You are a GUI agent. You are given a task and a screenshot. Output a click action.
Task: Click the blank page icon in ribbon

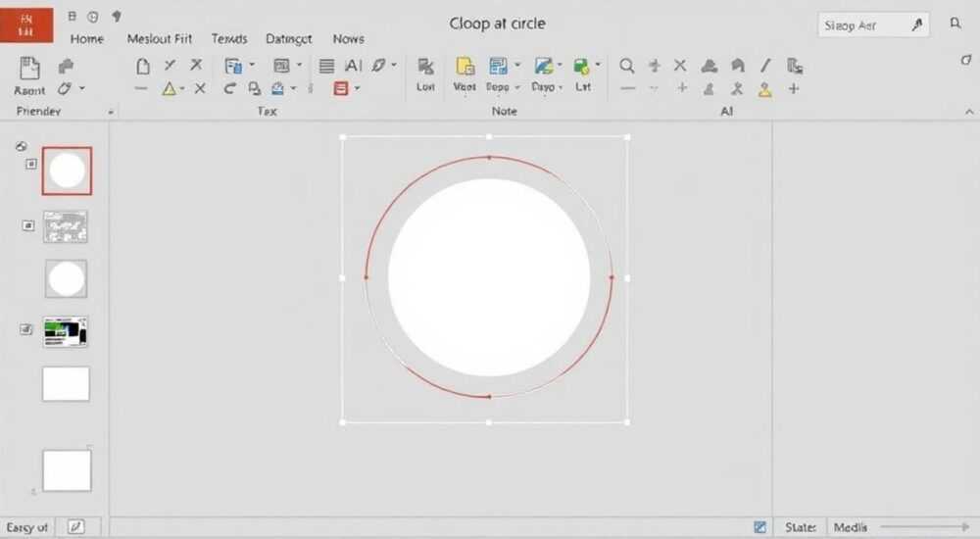click(143, 66)
